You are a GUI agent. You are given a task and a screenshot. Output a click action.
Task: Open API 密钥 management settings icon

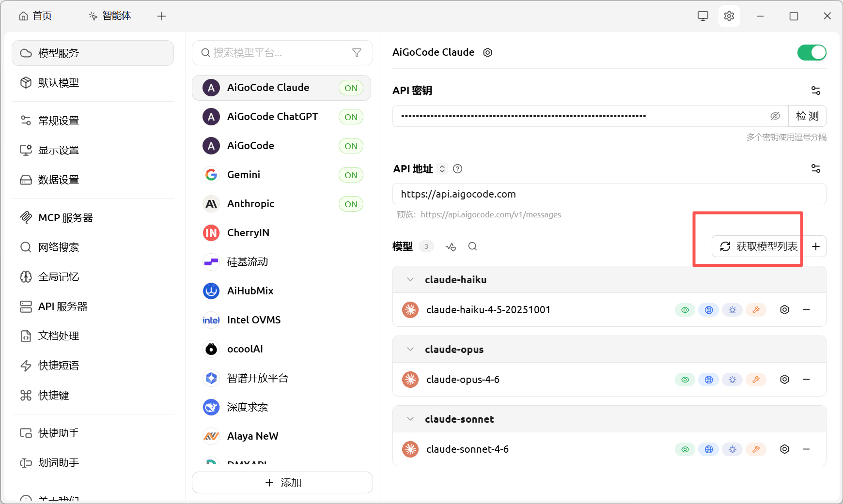point(816,91)
